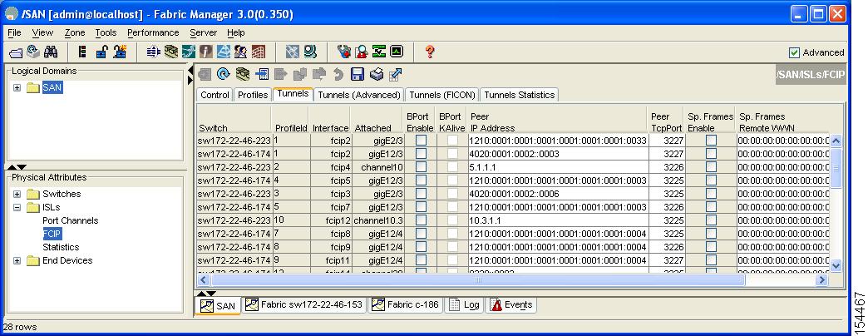The image size is (868, 336).
Task: Click the magnifier over person icon
Action: (362, 52)
